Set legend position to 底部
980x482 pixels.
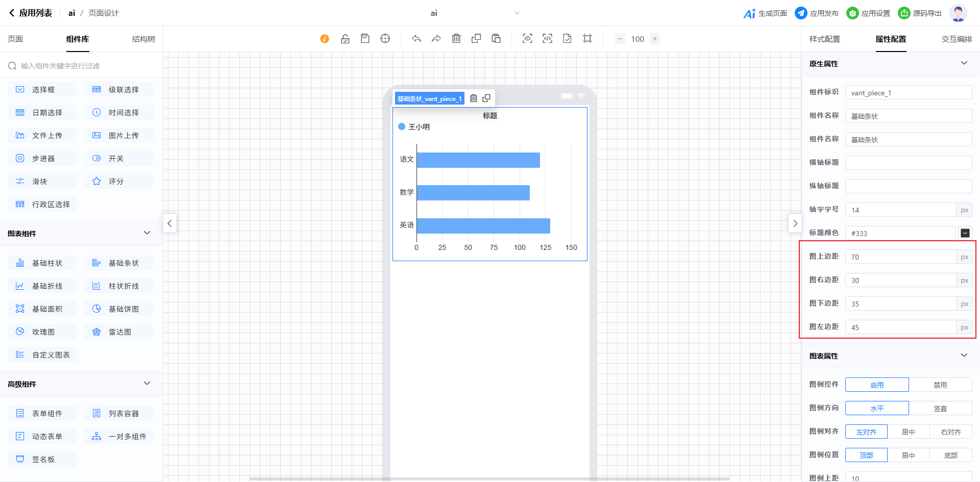click(x=950, y=455)
